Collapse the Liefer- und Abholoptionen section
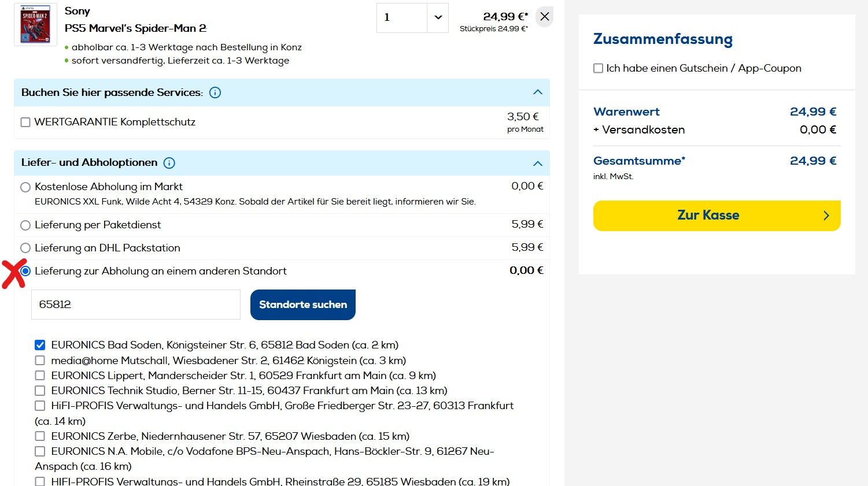 (538, 164)
